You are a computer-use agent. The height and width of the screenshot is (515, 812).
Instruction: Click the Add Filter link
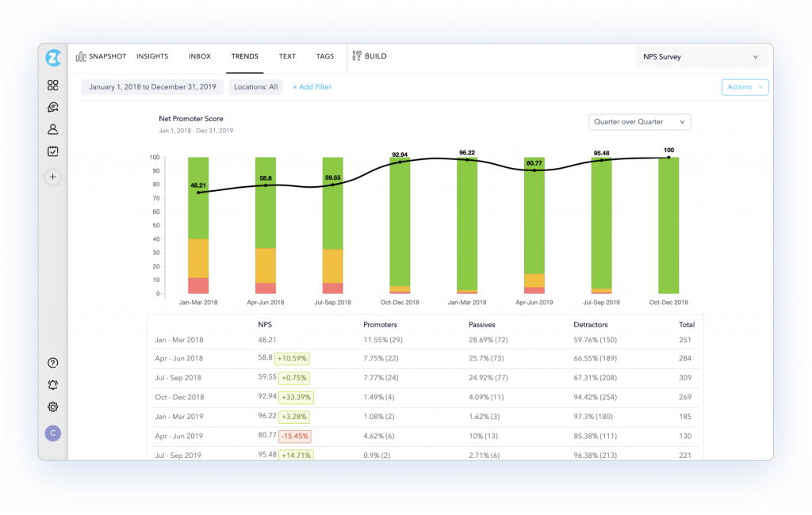click(312, 86)
